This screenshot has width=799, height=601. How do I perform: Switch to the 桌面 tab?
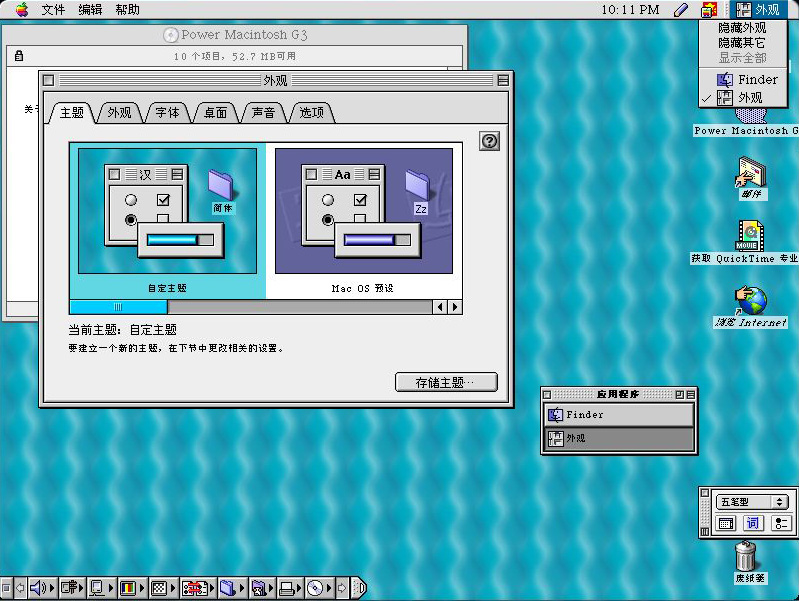coord(216,113)
